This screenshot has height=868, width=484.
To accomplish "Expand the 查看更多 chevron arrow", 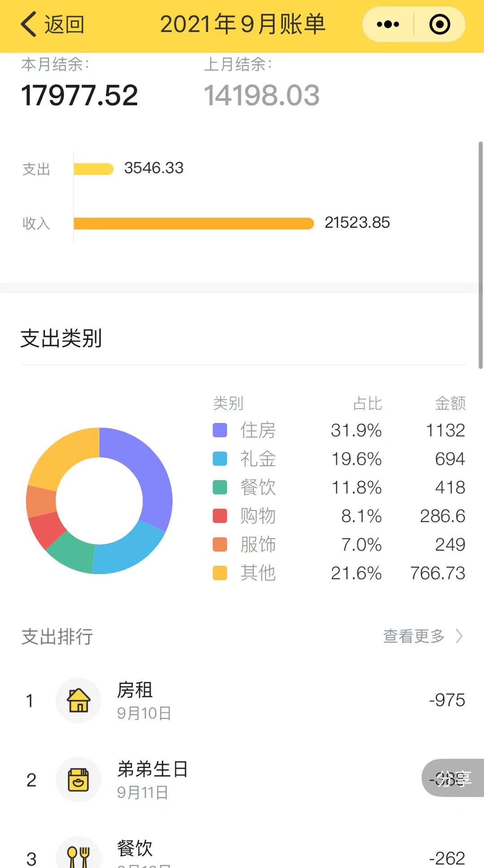I will 459,636.
